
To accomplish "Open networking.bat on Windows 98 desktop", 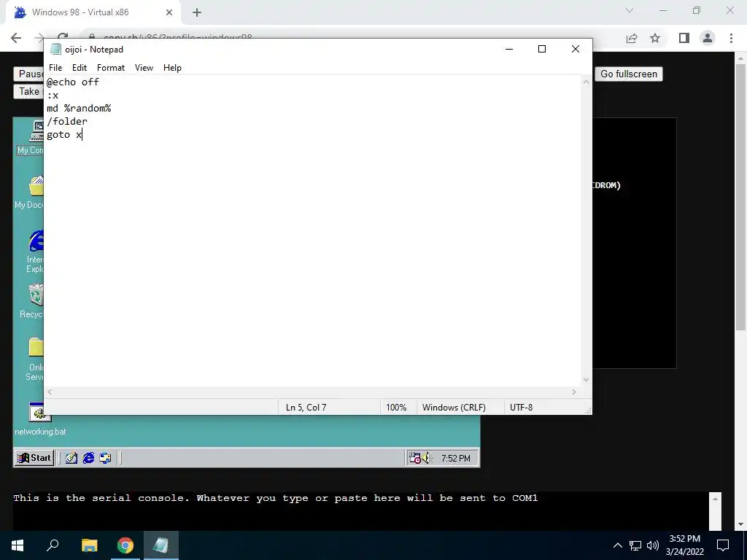I will tap(40, 419).
